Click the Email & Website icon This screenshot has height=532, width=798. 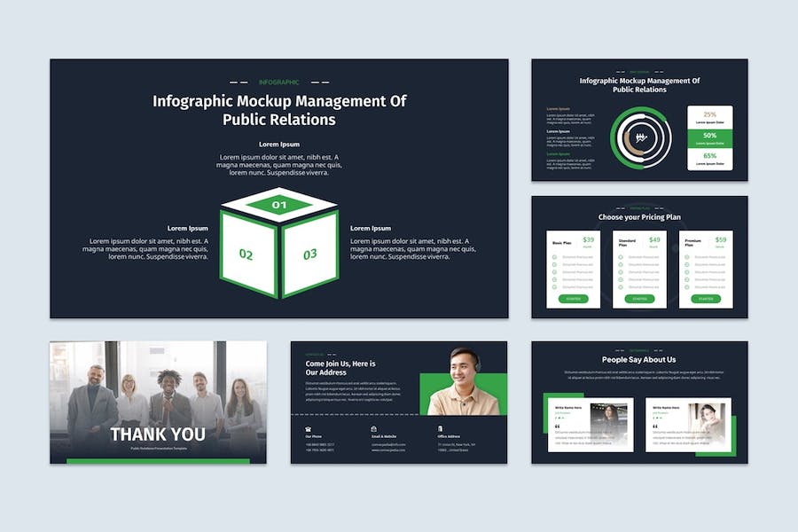373,429
